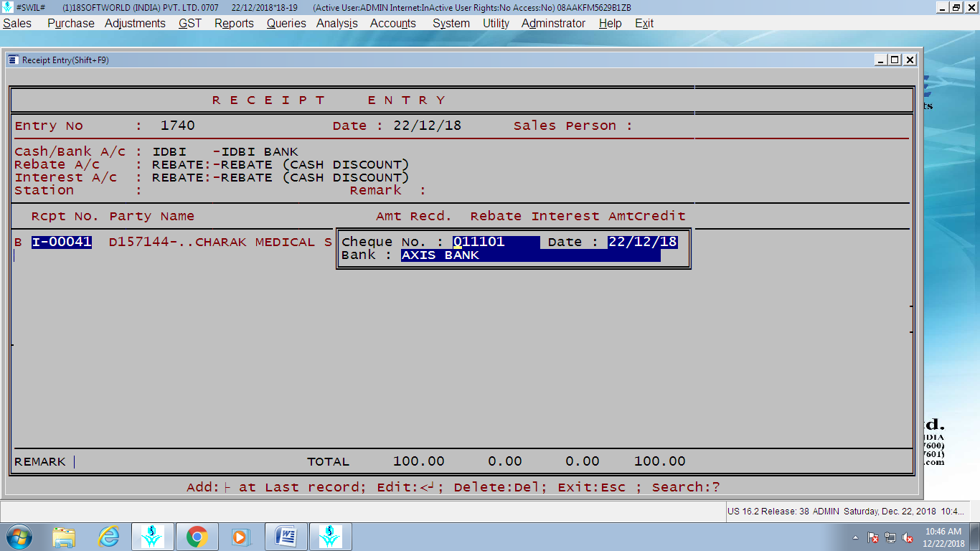
Task: Open the Utility menu
Action: [496, 23]
